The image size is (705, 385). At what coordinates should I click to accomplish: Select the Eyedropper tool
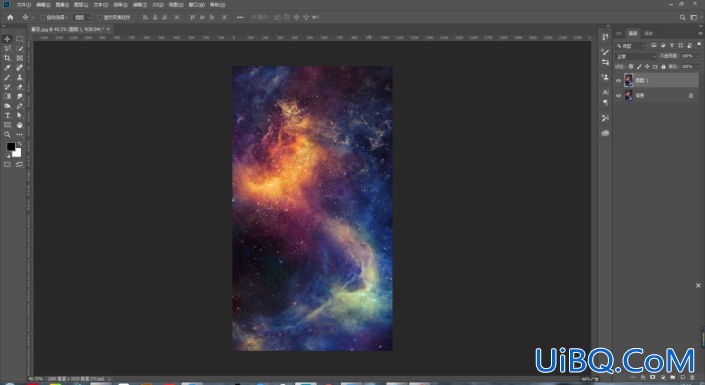click(7, 68)
